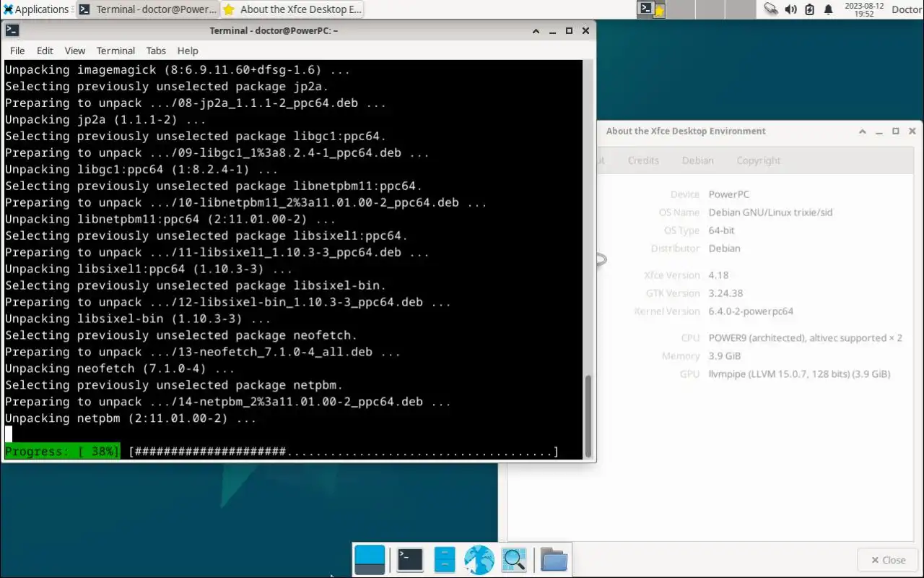
Task: Switch to About the Xfce Desktop taskbar button
Action: point(292,9)
